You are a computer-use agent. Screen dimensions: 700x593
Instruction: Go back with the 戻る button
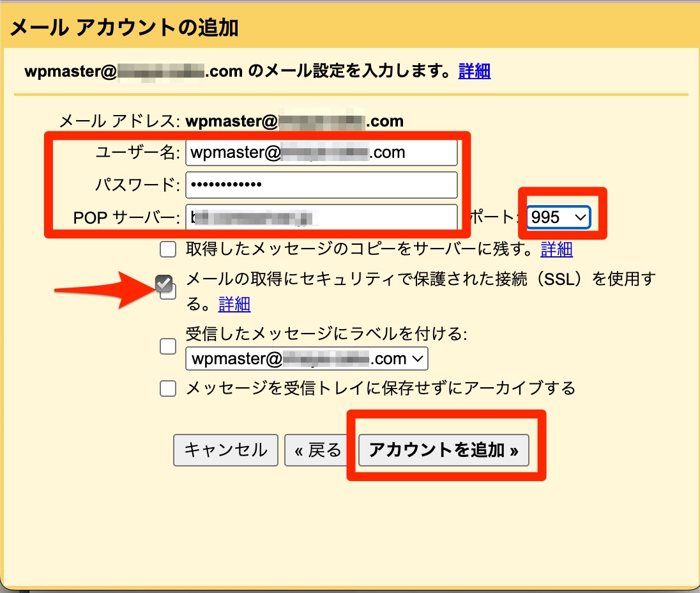pos(317,450)
